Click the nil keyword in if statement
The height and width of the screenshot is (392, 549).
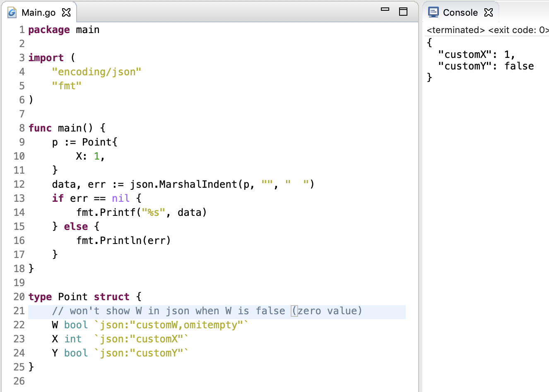(x=120, y=198)
